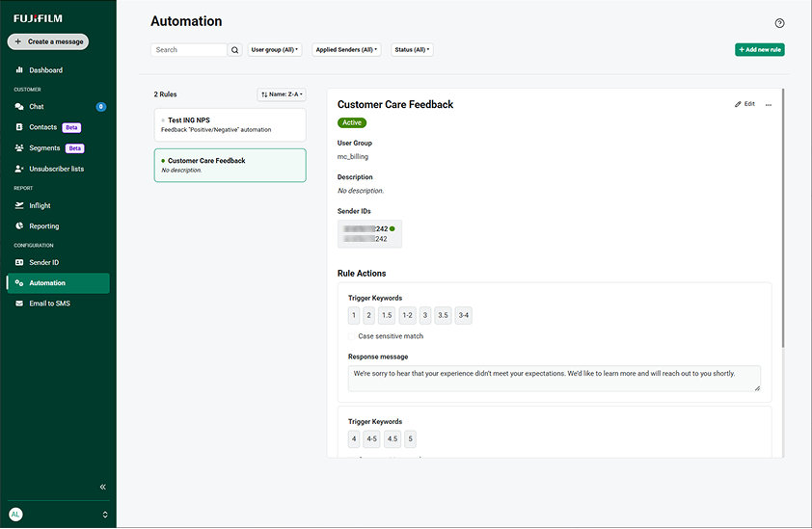Click the Create a message button
The image size is (812, 529).
tap(48, 41)
